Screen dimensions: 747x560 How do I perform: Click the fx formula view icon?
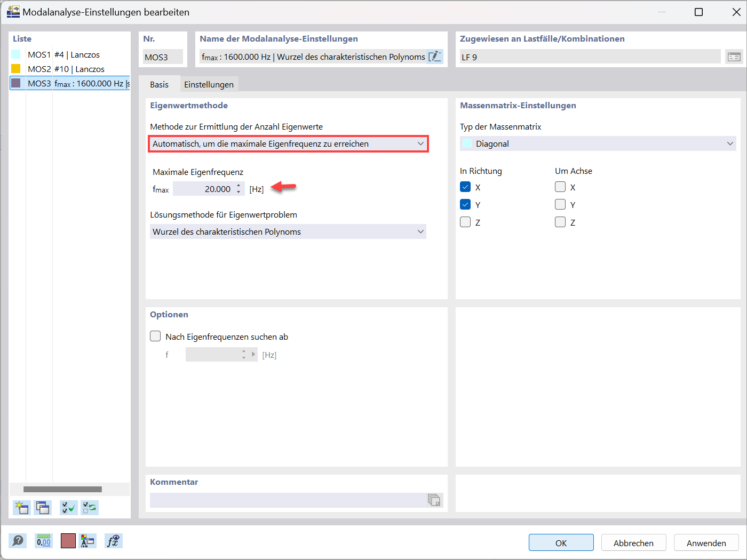click(x=113, y=541)
